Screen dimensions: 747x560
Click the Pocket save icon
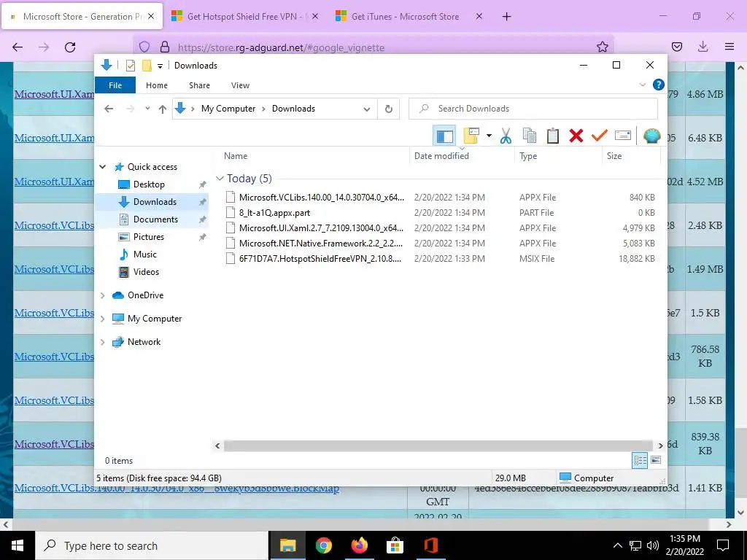tap(676, 47)
